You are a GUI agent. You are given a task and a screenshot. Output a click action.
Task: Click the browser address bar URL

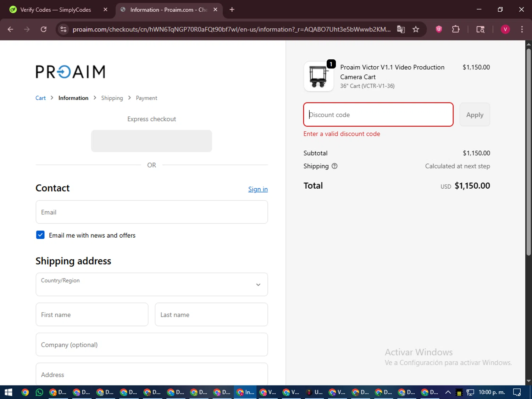[x=232, y=29]
